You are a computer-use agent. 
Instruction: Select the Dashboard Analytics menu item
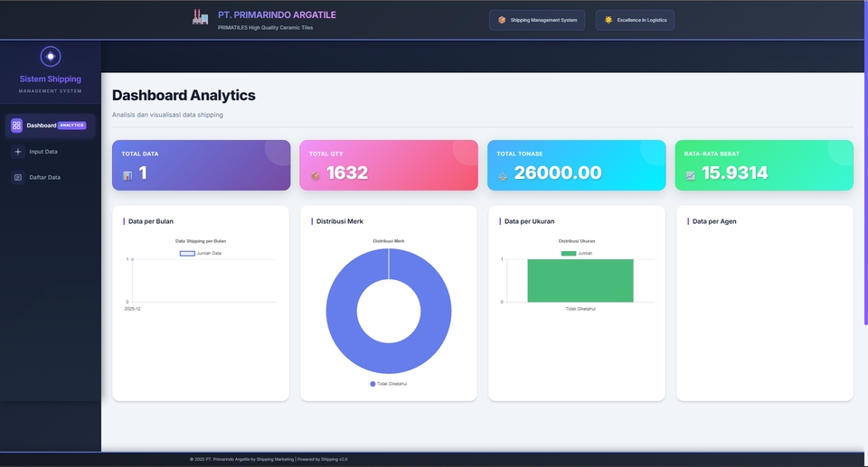51,126
